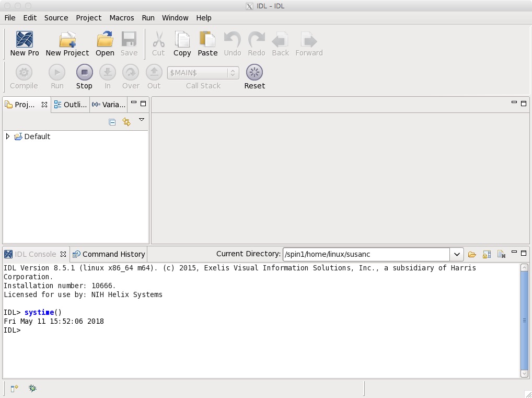Toggle scroll lock icon in console toolbar
Viewport: 532px width, 398px height.
point(487,255)
